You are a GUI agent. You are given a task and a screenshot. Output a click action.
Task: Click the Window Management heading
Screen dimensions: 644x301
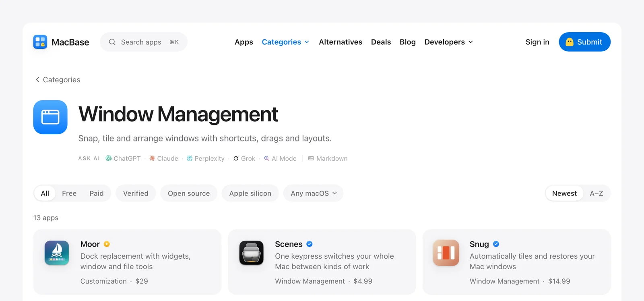pyautogui.click(x=178, y=114)
